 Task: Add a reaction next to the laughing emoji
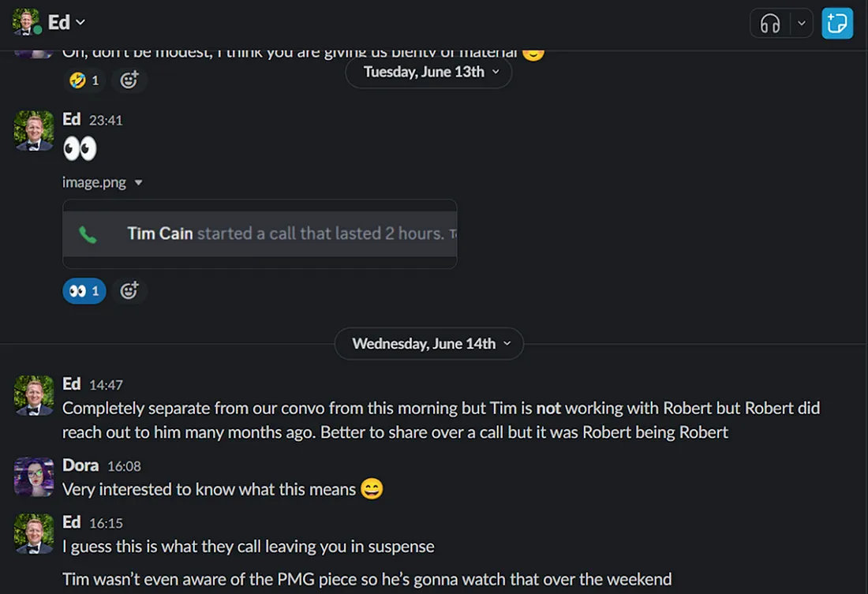[129, 80]
